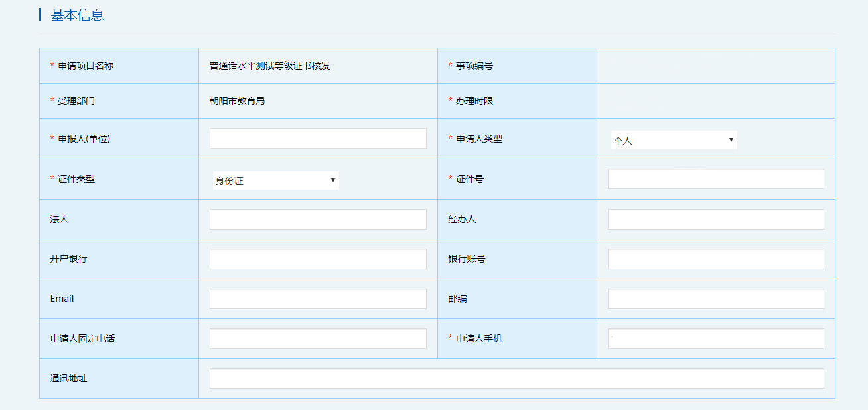Focus the 证件号 text box
This screenshot has width=868, height=410.
click(715, 179)
